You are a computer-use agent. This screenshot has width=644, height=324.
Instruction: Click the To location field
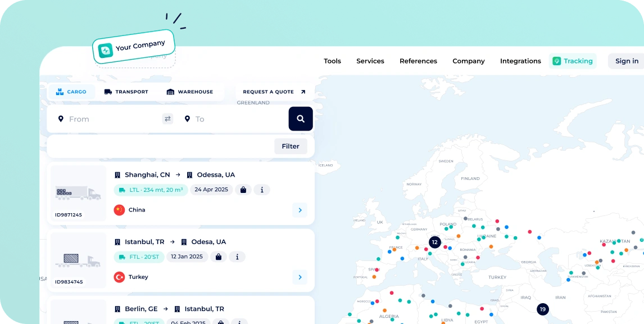point(234,119)
